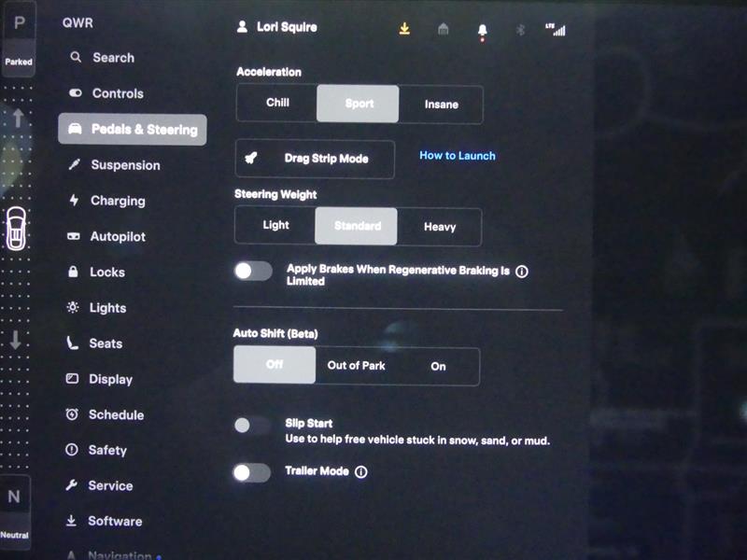Toggle Apply Brakes When Regenerative Braking Limited

click(253, 272)
